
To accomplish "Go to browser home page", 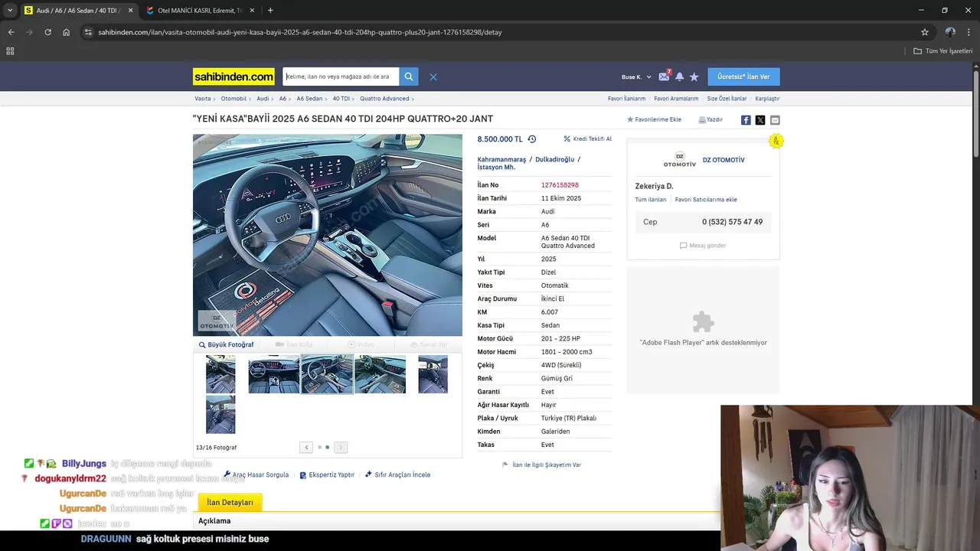I will pos(67,32).
